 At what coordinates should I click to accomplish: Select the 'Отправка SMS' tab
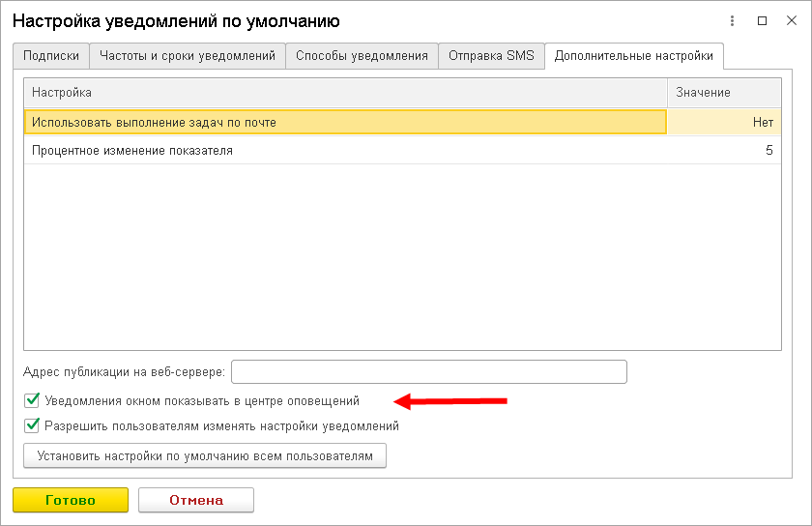(491, 56)
